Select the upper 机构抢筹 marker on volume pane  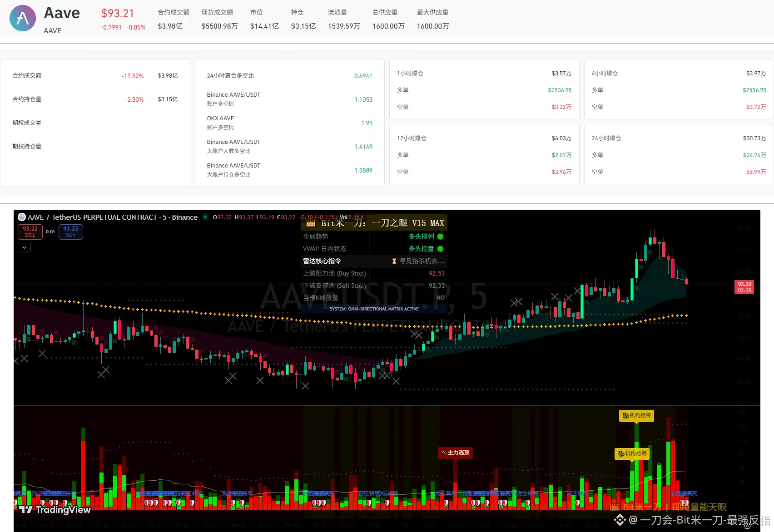636,415
